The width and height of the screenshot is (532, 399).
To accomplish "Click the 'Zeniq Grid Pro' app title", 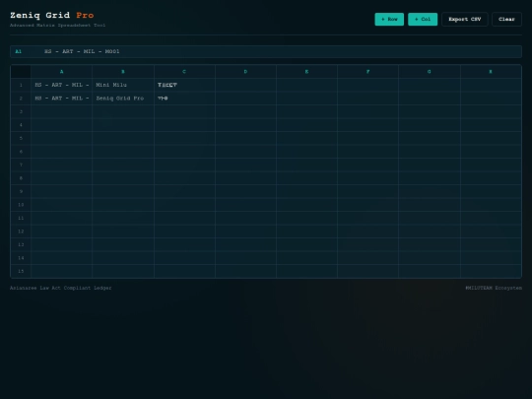I will point(52,15).
